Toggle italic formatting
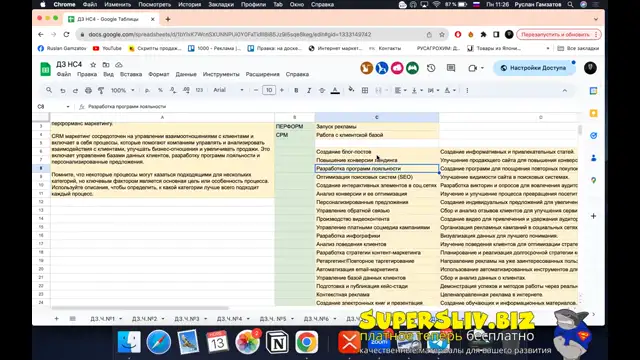 [x=309, y=90]
